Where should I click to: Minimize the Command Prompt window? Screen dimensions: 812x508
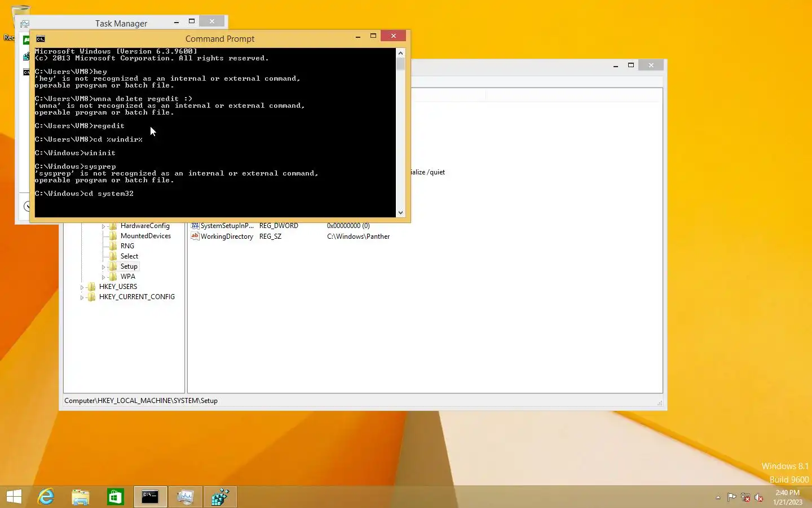click(x=358, y=37)
